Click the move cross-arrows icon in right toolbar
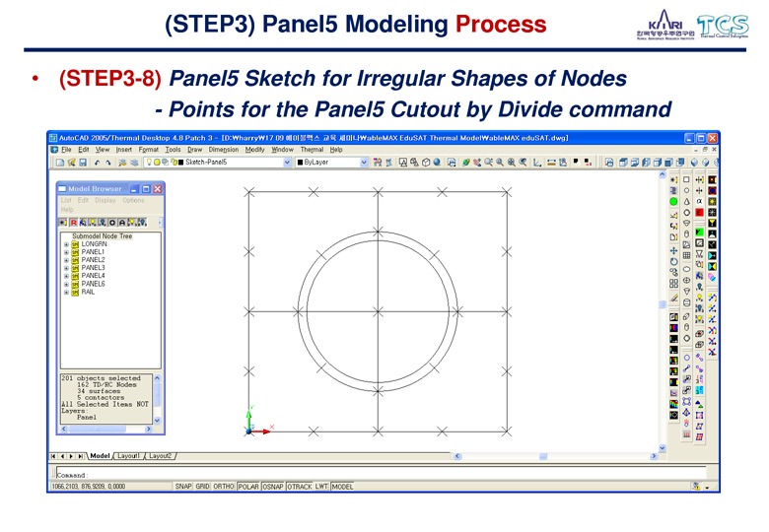This screenshot has height=532, width=769. coord(673,250)
